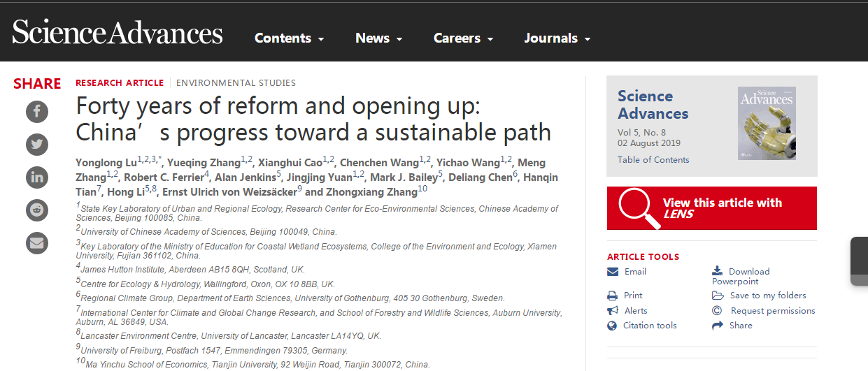Click the printer icon beside Print
This screenshot has height=371, width=868.
(613, 296)
